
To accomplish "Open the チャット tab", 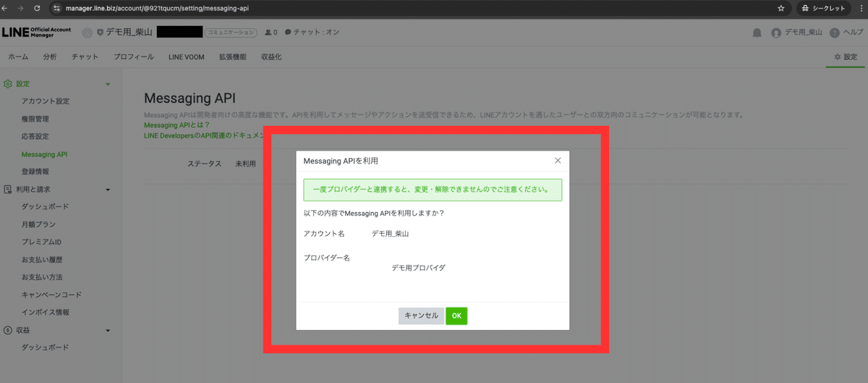I will [85, 56].
